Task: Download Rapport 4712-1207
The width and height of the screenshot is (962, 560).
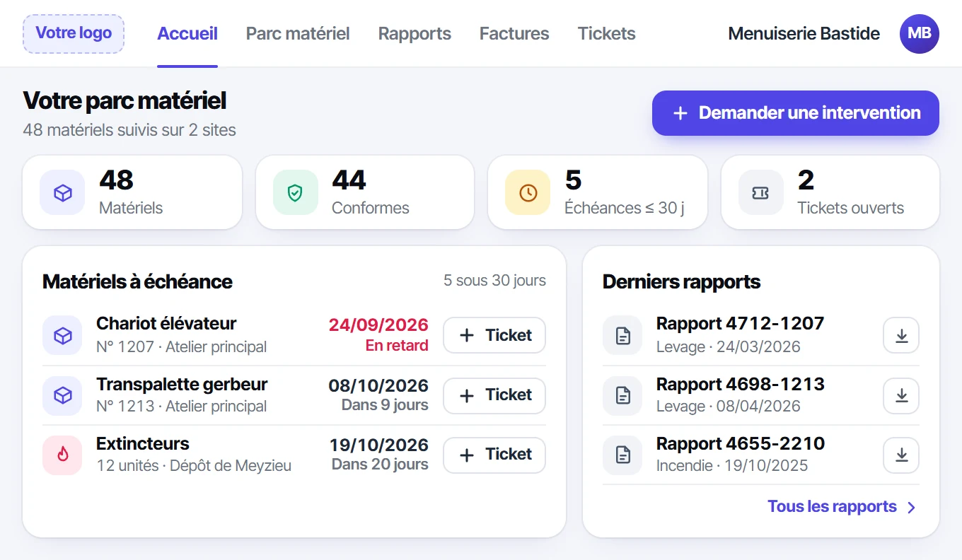Action: (x=901, y=335)
